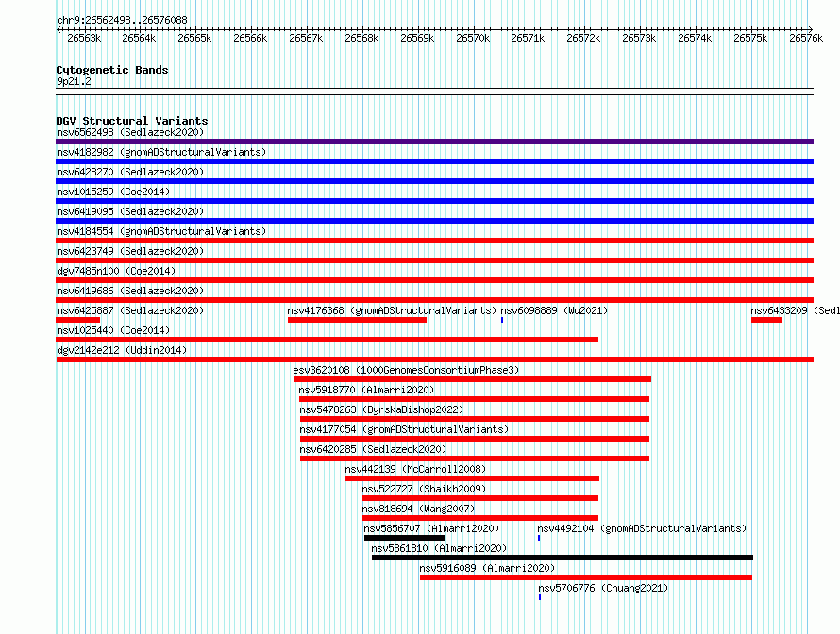This screenshot has height=634, width=840.
Task: Click the tiny blue nsv6098889 marker
Action: click(502, 320)
